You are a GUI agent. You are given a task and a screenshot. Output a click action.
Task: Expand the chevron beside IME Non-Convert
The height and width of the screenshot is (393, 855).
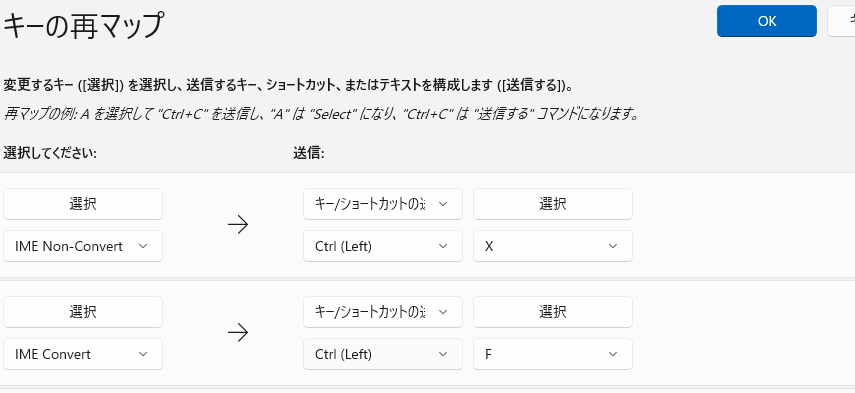[x=143, y=246]
